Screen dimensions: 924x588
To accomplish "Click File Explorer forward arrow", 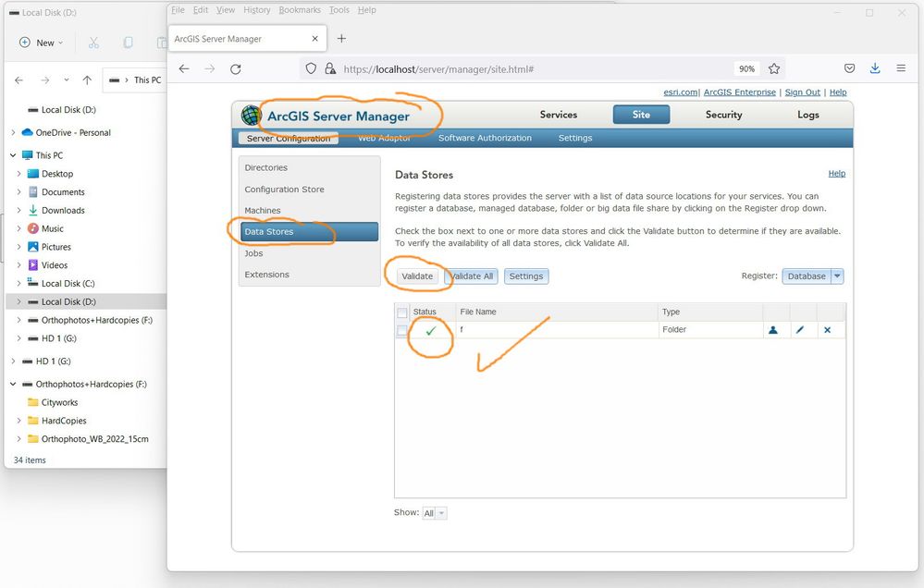I will pos(44,80).
